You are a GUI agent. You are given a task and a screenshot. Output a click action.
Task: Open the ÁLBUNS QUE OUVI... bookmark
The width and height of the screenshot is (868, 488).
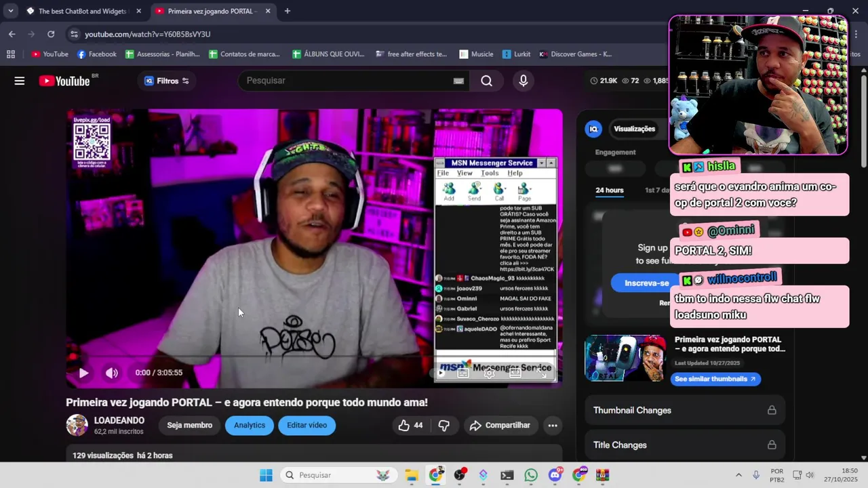pos(328,54)
